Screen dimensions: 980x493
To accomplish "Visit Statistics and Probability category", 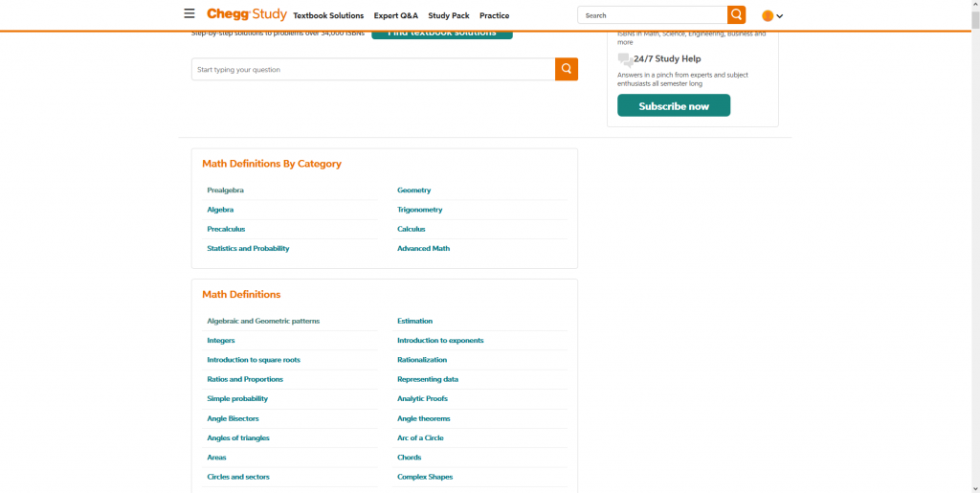I will [248, 249].
